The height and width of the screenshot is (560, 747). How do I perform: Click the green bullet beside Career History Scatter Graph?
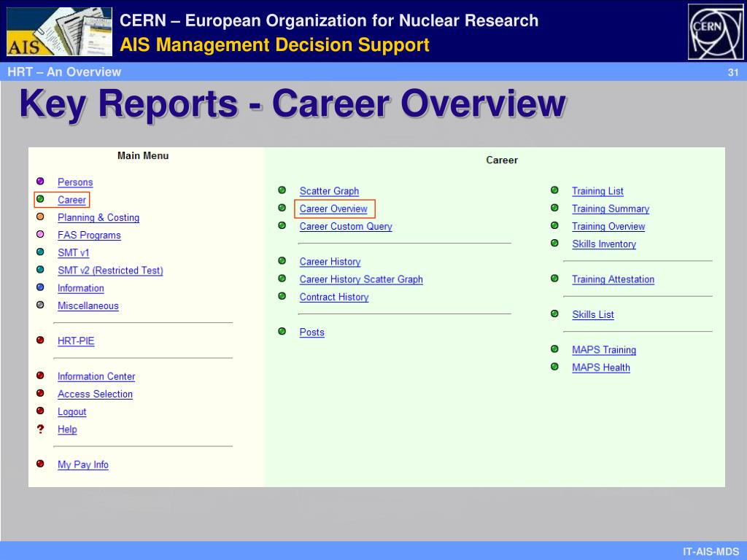[x=282, y=278]
